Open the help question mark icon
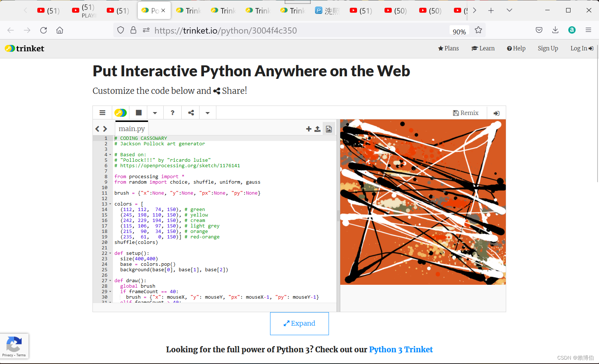This screenshot has height=364, width=599. point(173,113)
